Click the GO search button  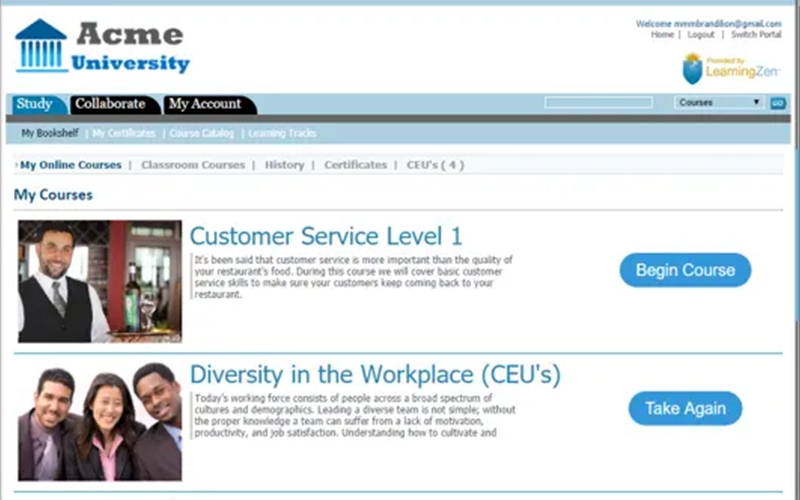778,103
